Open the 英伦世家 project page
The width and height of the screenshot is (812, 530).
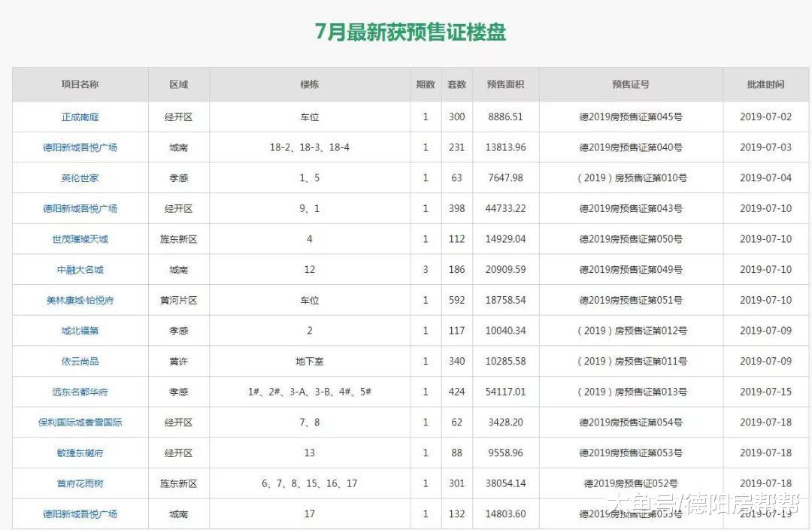(x=79, y=178)
